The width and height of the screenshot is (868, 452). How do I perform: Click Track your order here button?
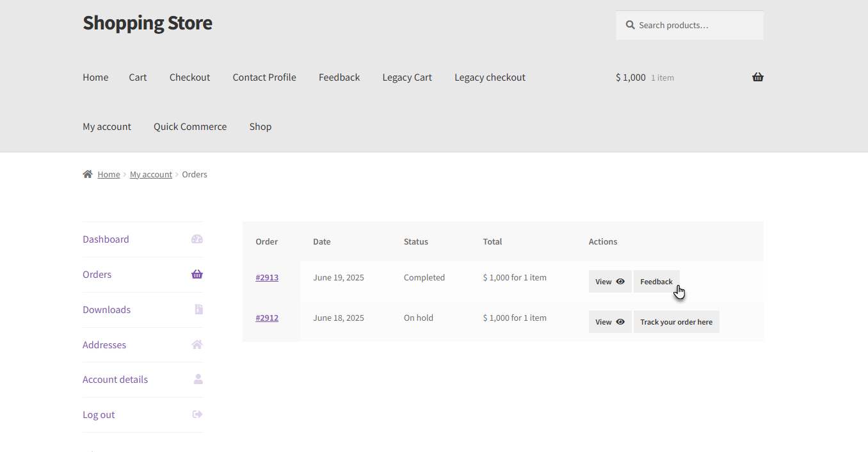click(676, 322)
